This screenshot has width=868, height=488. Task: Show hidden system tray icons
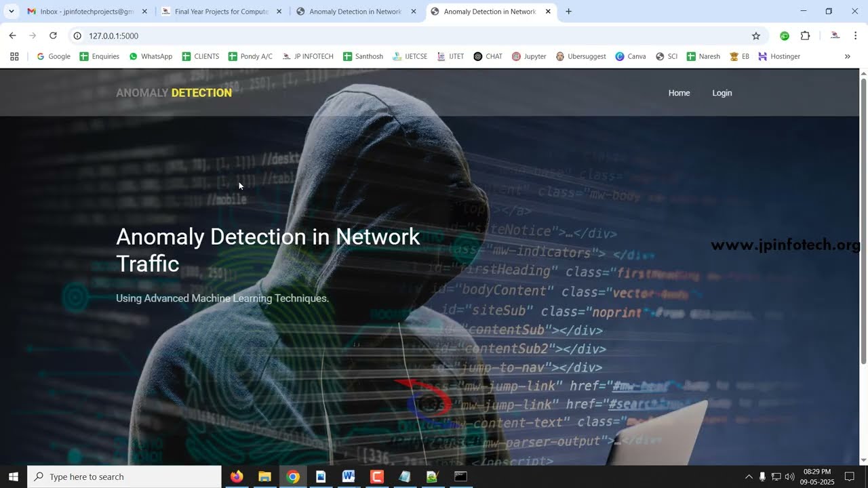(749, 476)
